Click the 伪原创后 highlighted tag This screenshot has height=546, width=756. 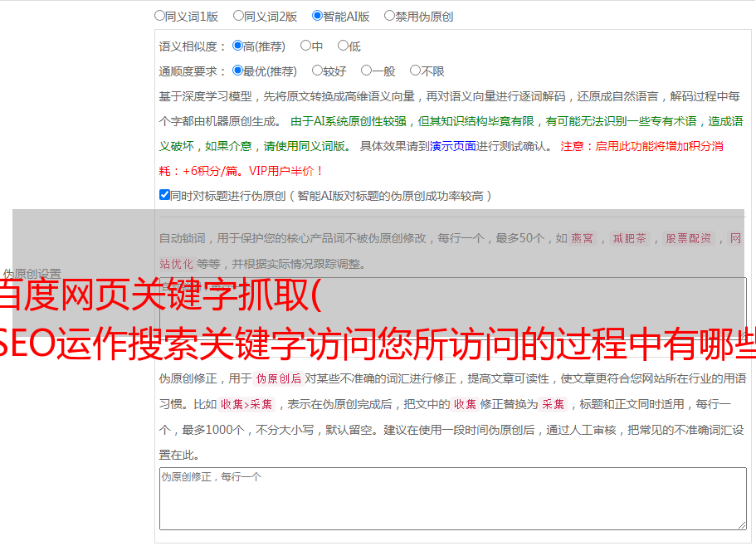[278, 378]
